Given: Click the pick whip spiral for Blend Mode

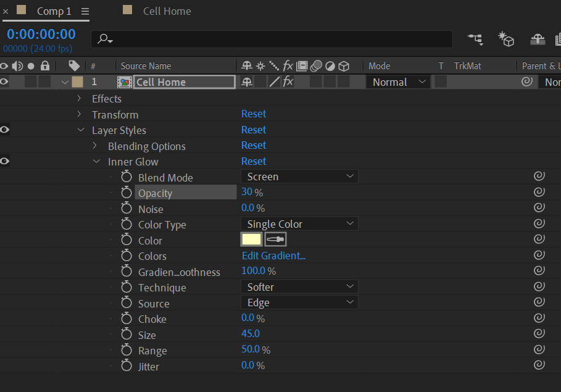Looking at the screenshot, I should point(539,177).
